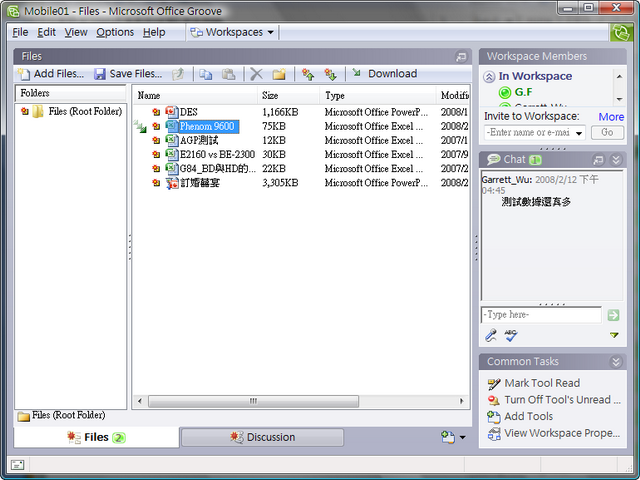
Task: Click the 3,305KB size cell
Action: coord(280,183)
